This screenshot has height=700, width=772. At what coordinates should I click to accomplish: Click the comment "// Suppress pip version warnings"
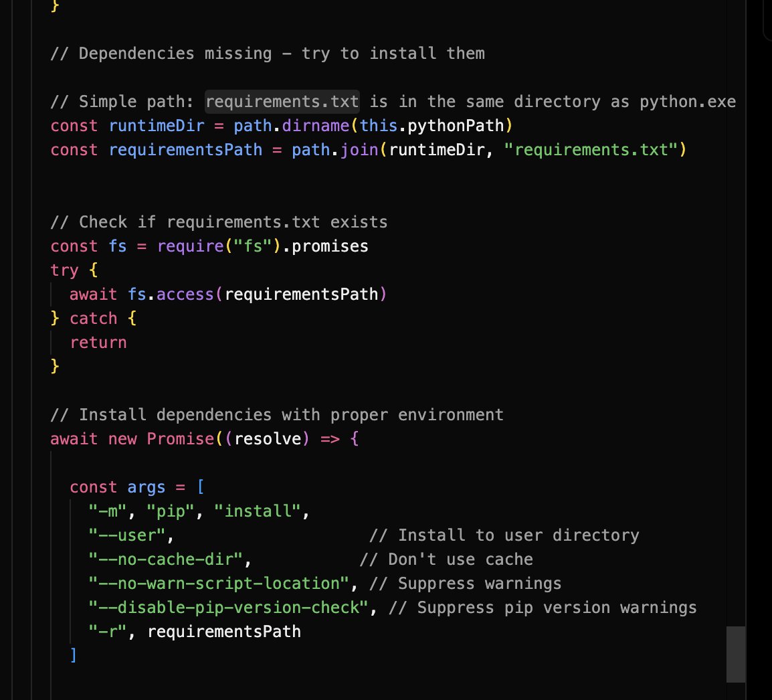[543, 608]
